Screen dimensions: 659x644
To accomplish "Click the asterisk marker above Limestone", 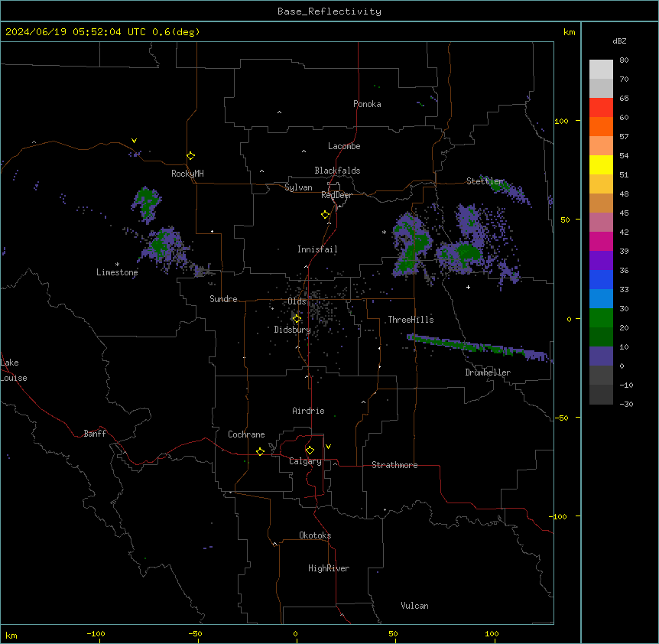I will [117, 265].
